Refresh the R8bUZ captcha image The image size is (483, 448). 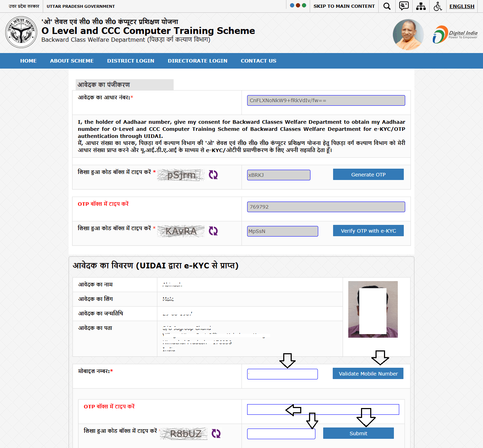click(216, 434)
